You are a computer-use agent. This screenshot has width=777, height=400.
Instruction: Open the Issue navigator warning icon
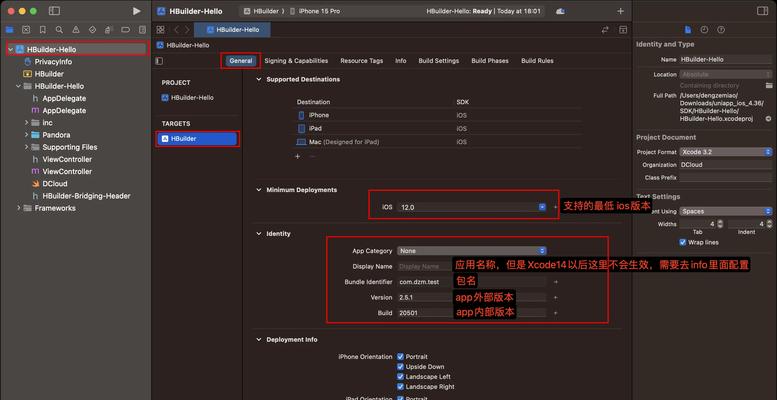click(76, 30)
